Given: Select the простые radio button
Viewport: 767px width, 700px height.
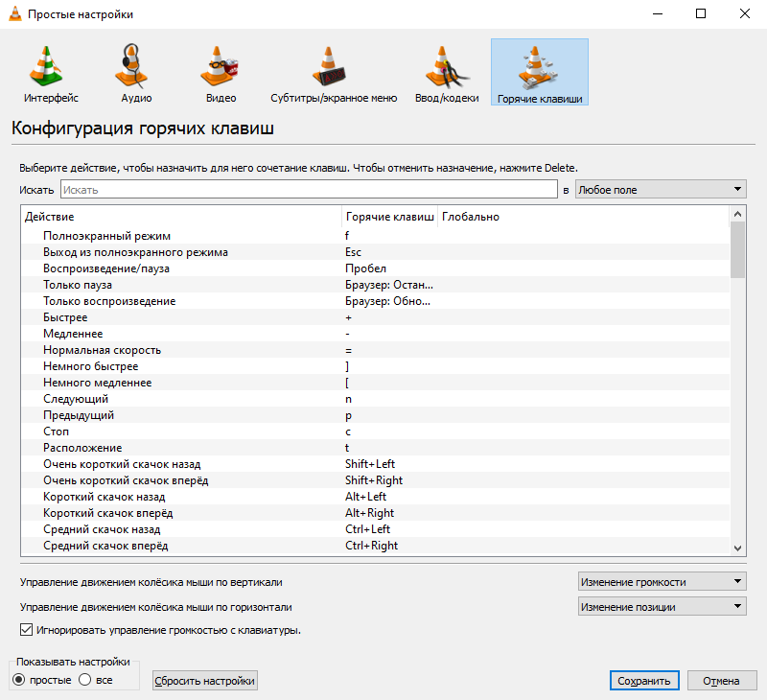Looking at the screenshot, I should coord(18,680).
